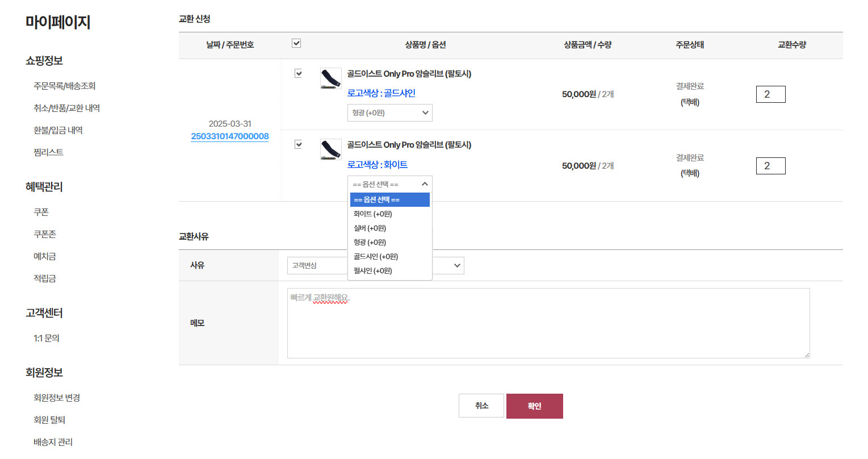868x459 pixels.
Task: Choose 형광 (+0원) in open option list
Action: [x=390, y=243]
